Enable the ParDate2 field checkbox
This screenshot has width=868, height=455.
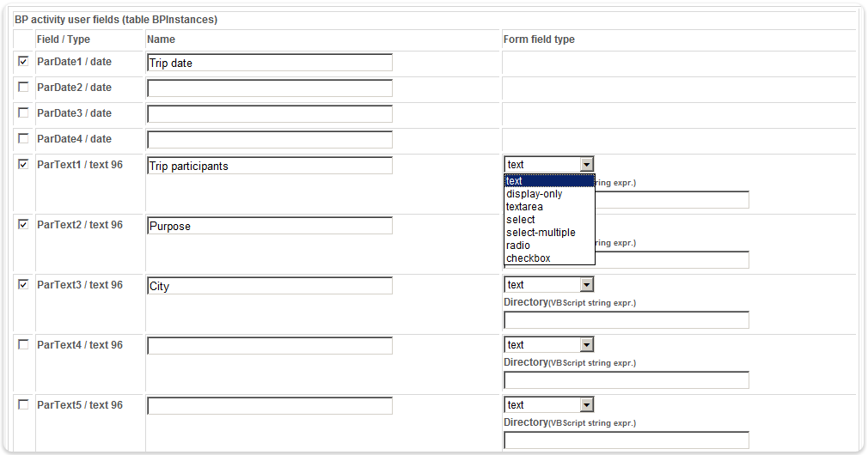point(23,87)
